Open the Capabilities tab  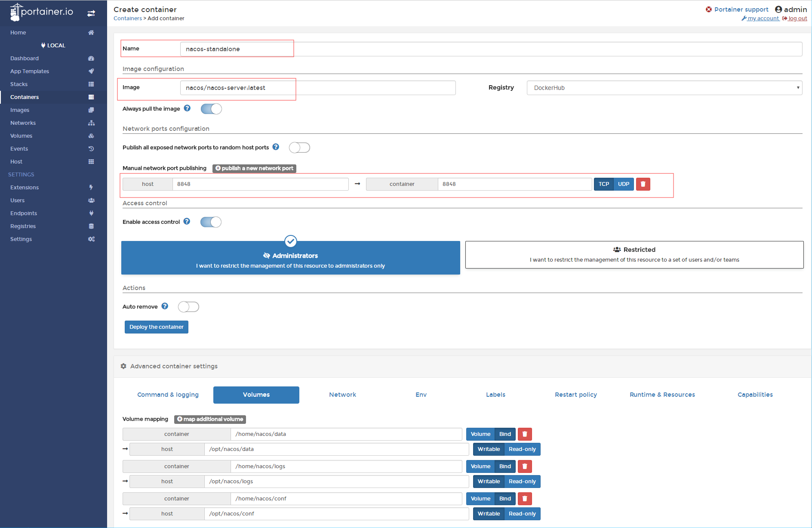pos(755,395)
